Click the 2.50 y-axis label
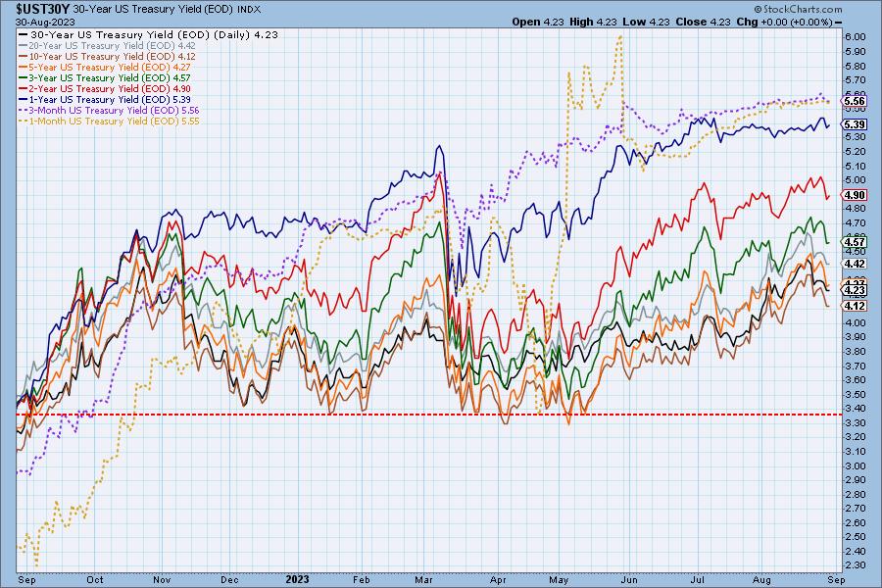 point(856,537)
